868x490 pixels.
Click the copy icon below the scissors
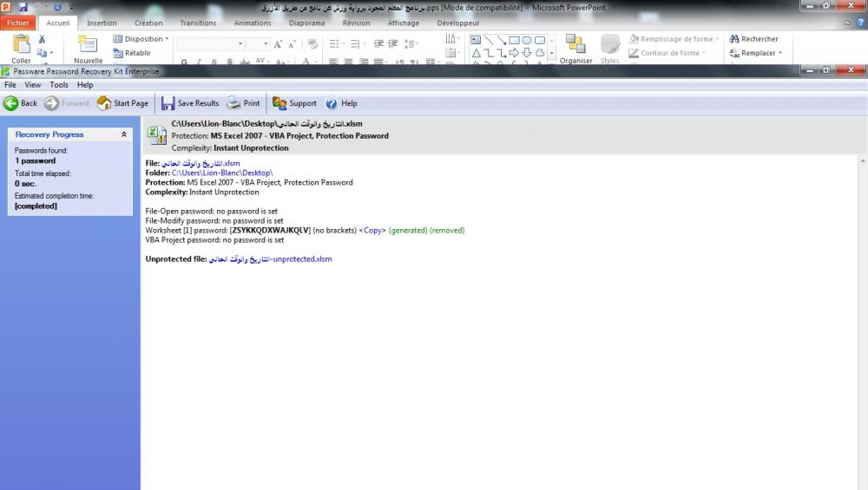pos(42,53)
